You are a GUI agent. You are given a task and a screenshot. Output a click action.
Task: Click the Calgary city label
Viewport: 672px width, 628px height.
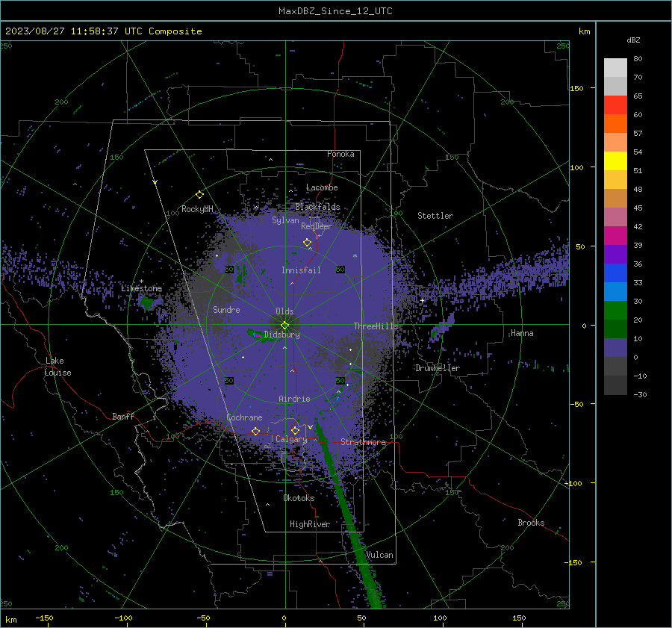coord(291,439)
